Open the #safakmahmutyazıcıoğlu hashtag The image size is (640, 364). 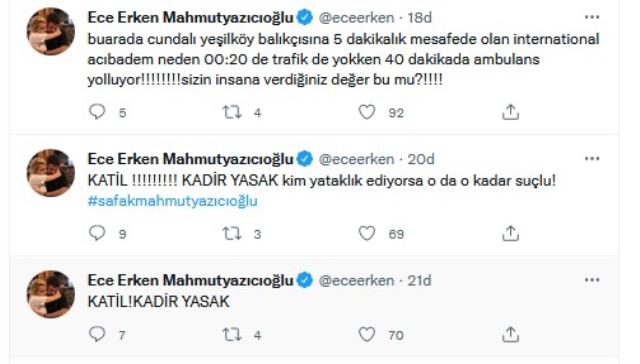click(x=172, y=201)
